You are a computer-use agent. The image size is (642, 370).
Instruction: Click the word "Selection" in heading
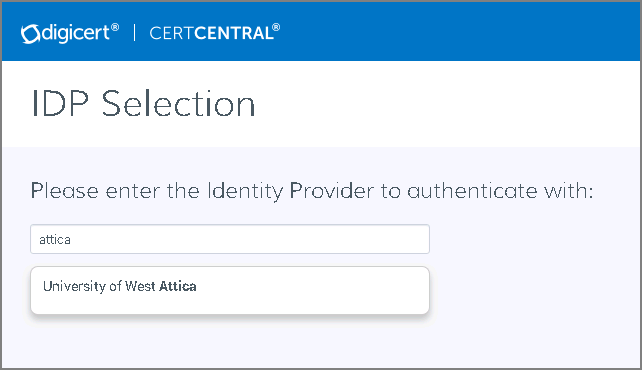point(179,104)
